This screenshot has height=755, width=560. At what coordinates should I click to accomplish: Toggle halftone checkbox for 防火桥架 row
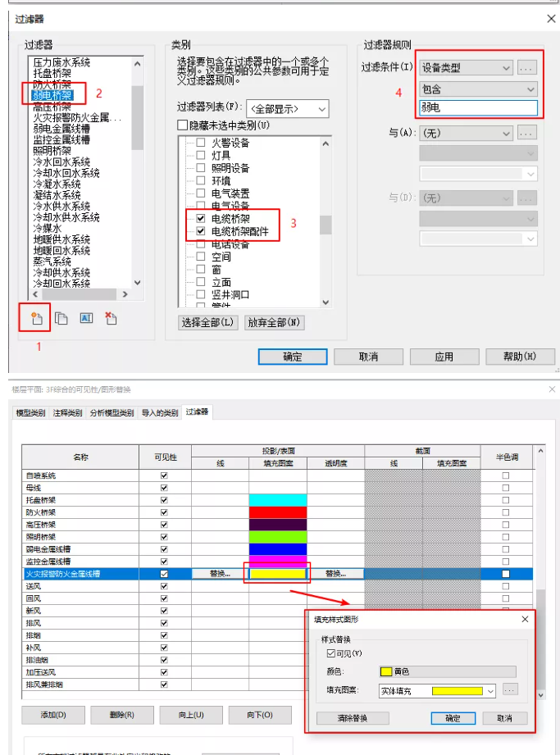[506, 512]
